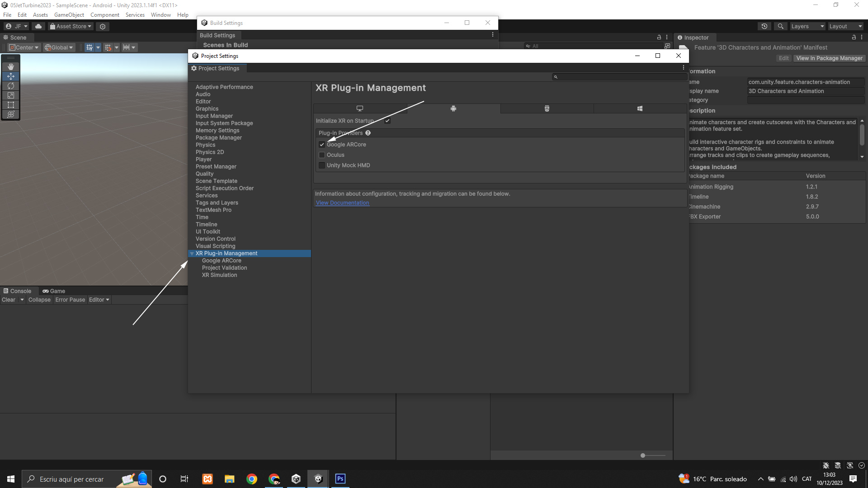Screen dimensions: 868x488
Task: Select the Hand view tool
Action: pos(11,67)
